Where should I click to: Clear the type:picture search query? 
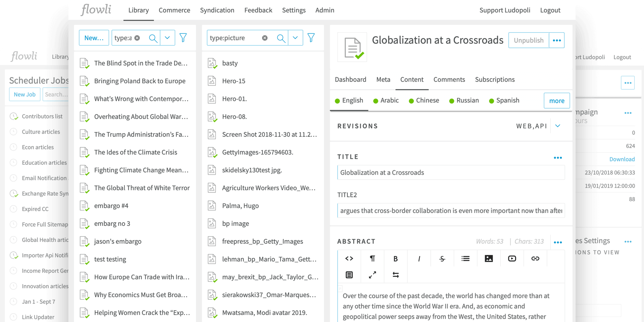265,38
